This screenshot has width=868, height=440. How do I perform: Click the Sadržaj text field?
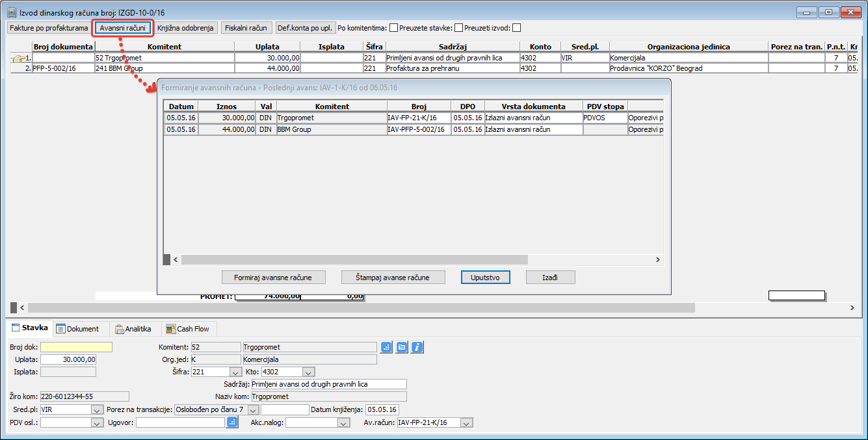tap(328, 384)
